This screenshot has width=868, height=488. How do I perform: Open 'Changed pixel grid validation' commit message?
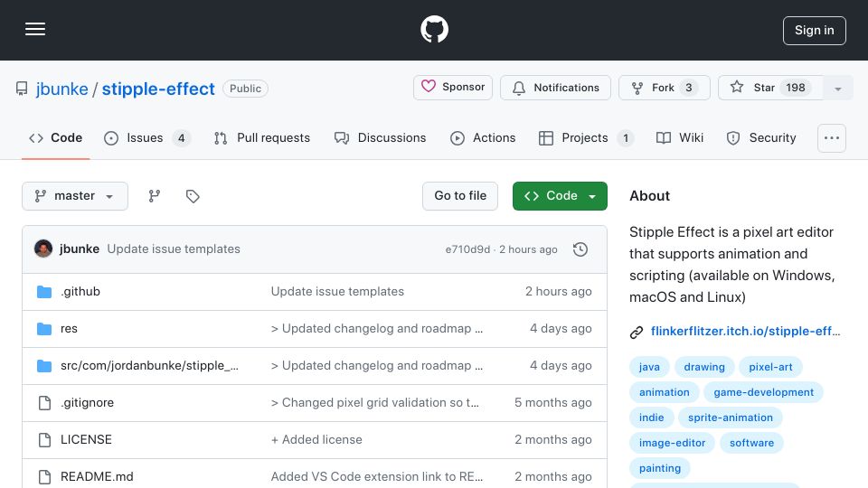pos(374,403)
